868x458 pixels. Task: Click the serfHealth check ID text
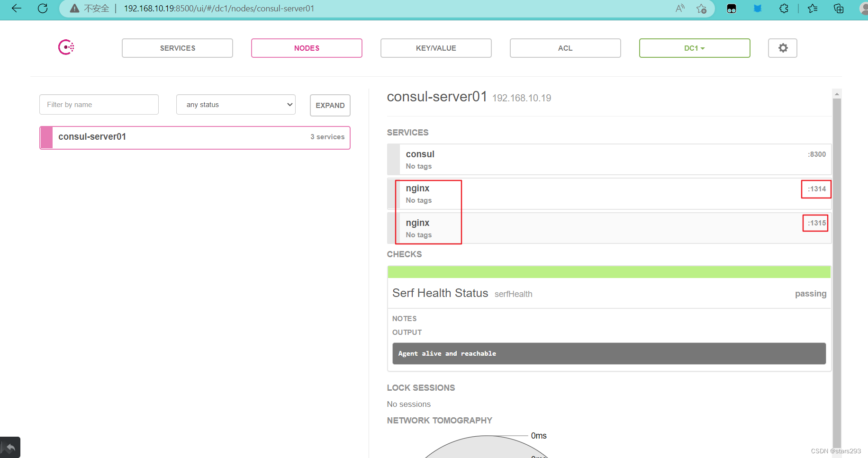pyautogui.click(x=513, y=294)
